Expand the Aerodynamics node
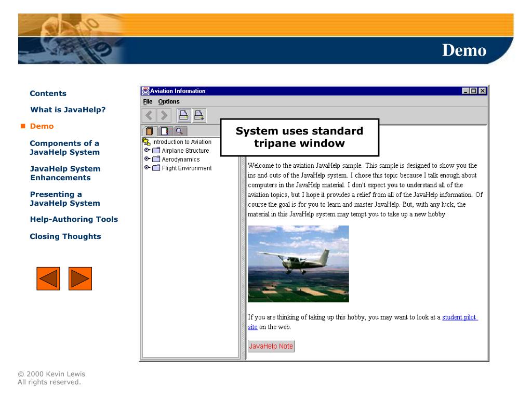532x399 pixels. [x=147, y=159]
